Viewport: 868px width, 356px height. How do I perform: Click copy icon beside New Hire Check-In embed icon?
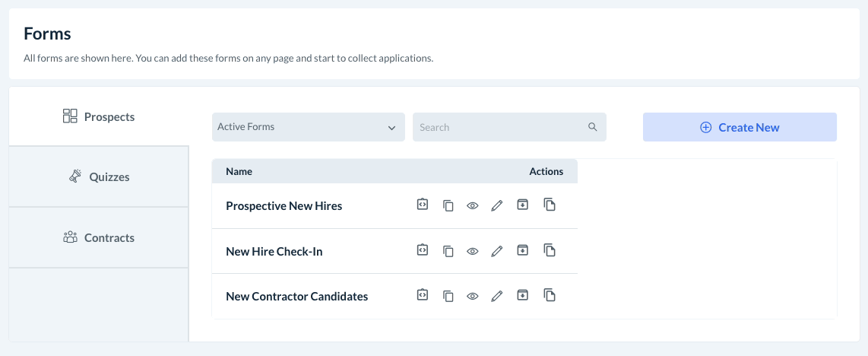click(448, 251)
